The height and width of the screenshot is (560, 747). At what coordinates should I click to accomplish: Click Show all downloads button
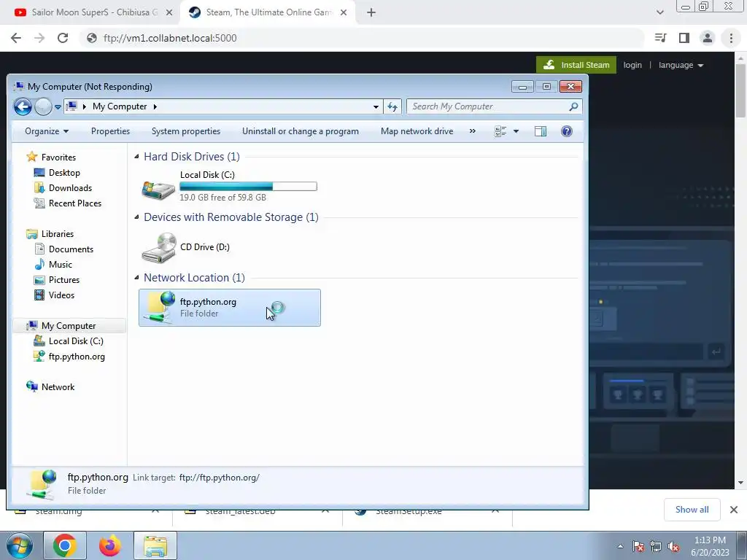pyautogui.click(x=692, y=510)
